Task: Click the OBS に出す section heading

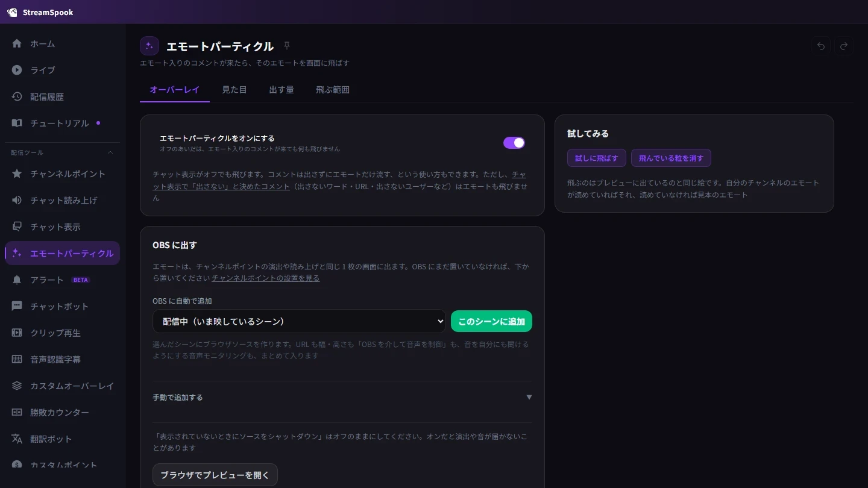Action: click(175, 245)
